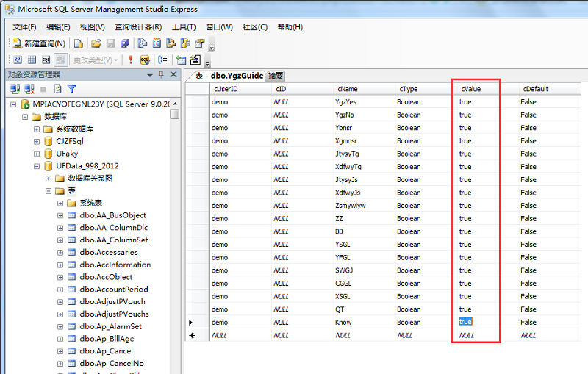This screenshot has width=588, height=374.
Task: Expand the UFaky database
Action: point(37,154)
